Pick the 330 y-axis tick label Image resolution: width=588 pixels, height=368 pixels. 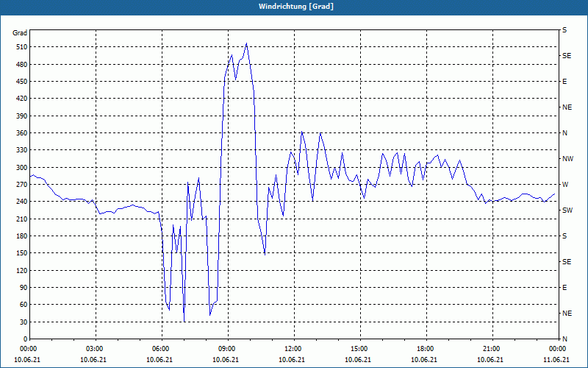(21, 150)
